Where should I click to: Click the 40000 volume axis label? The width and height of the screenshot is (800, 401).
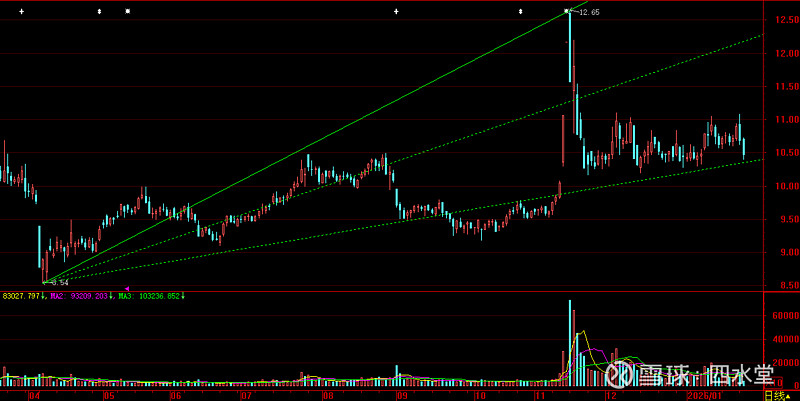787,339
